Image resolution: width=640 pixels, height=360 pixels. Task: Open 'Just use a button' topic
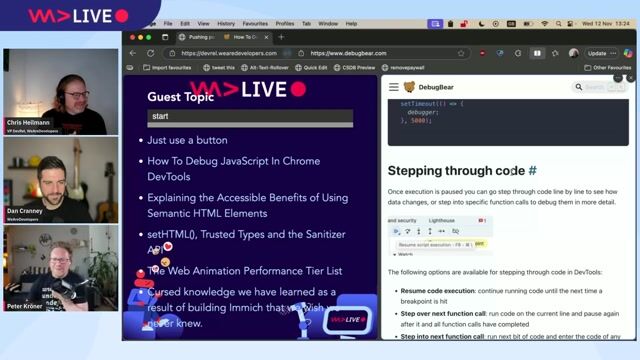pos(187,140)
